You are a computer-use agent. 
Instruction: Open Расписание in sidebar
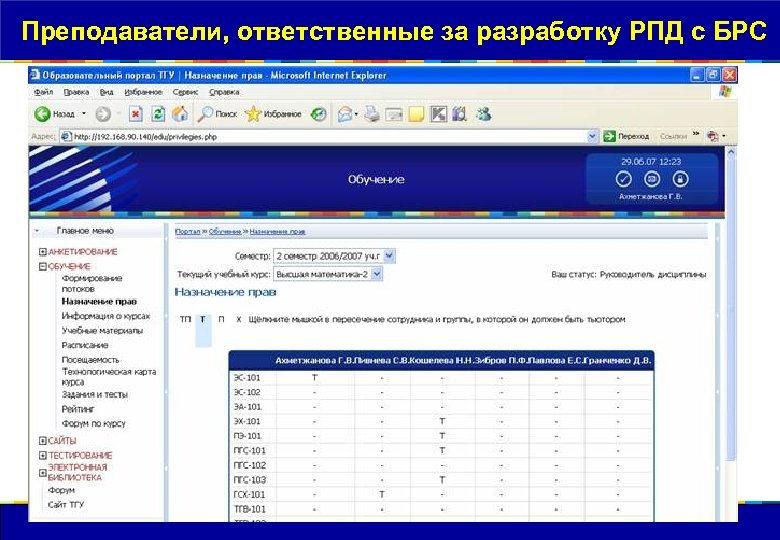[85, 345]
